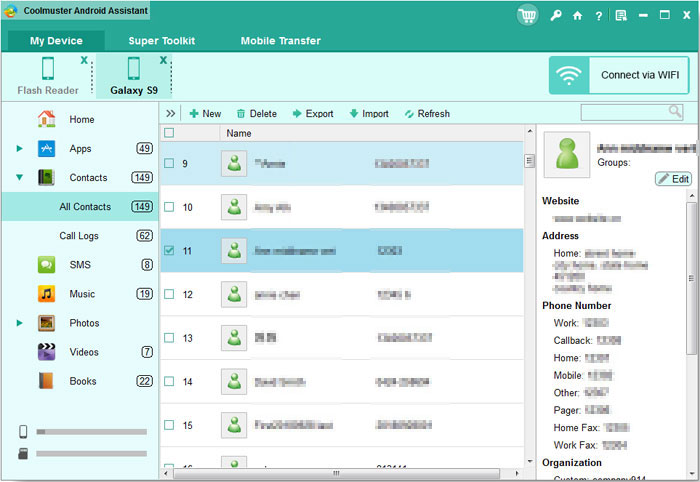Select the Galaxy S9 device
Viewport: 700px width, 482px height.
click(133, 76)
